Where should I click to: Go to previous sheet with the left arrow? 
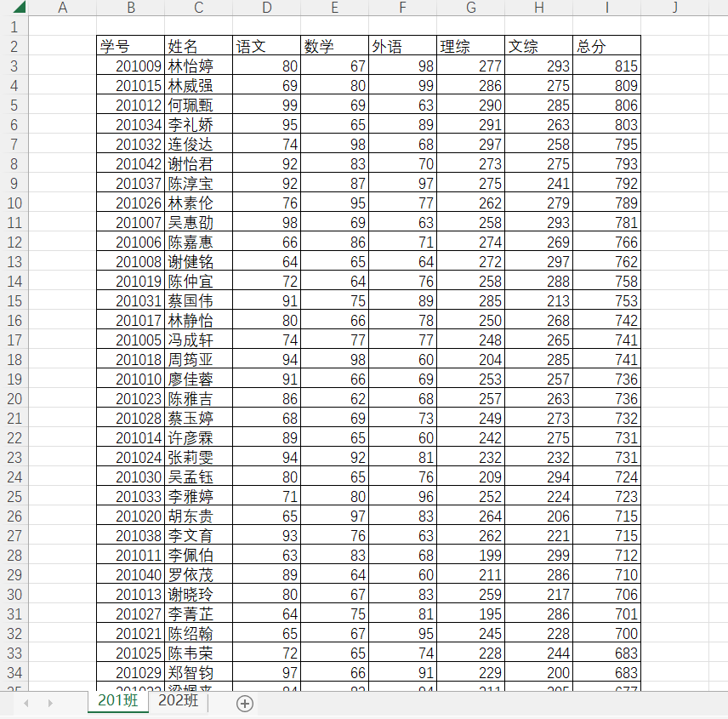26,703
